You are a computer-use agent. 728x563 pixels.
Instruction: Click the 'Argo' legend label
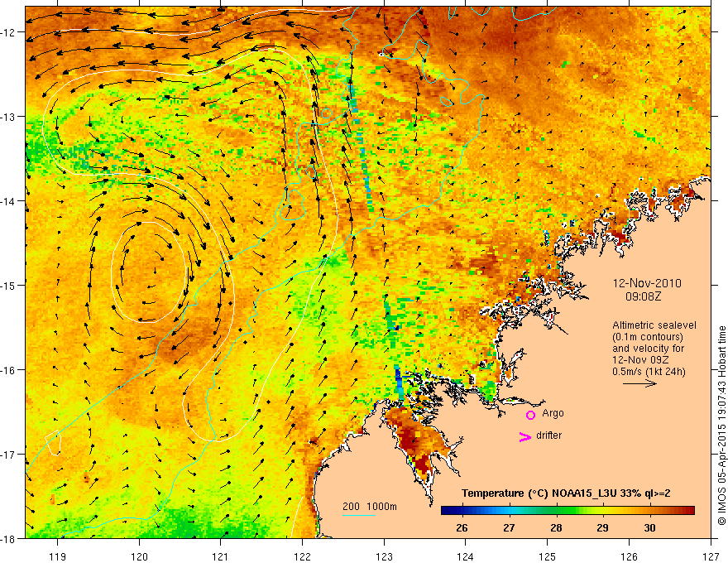(x=553, y=413)
